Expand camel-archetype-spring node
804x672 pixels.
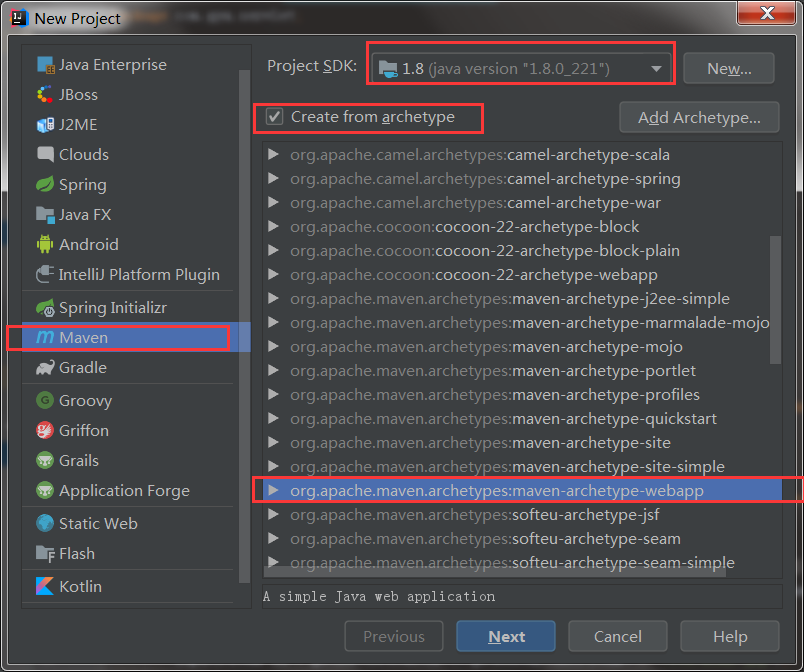coord(273,178)
